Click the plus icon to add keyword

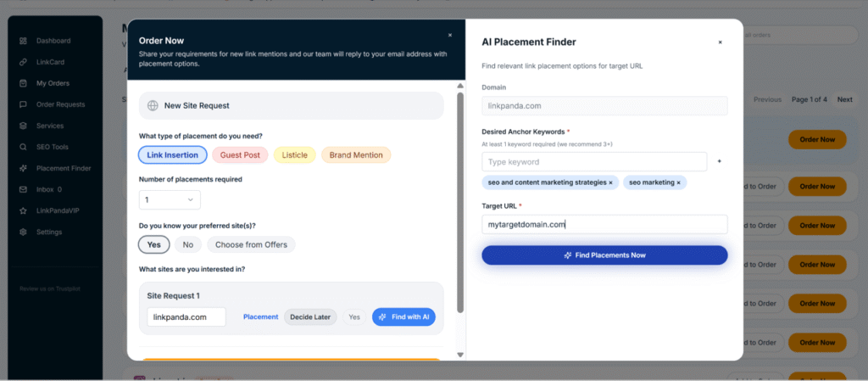pyautogui.click(x=720, y=161)
